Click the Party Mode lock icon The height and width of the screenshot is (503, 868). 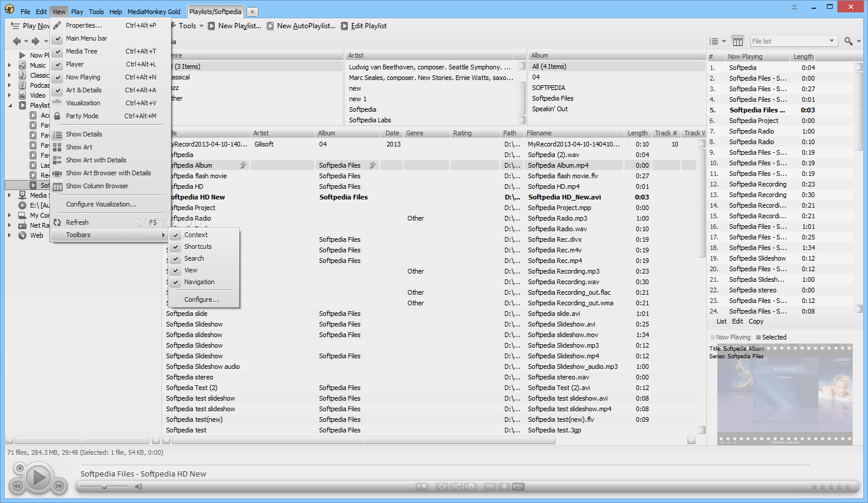(x=57, y=116)
